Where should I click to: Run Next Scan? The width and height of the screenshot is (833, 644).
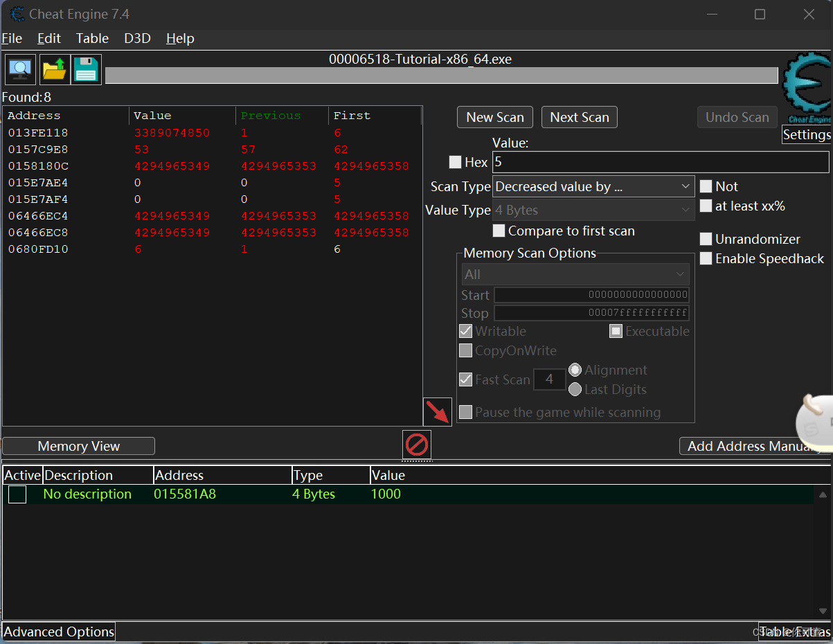point(579,117)
